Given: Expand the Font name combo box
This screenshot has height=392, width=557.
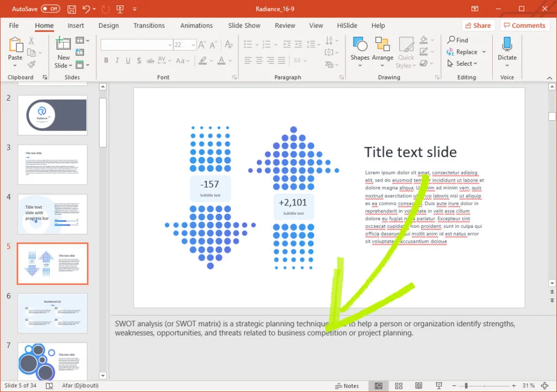Looking at the screenshot, I should point(170,45).
